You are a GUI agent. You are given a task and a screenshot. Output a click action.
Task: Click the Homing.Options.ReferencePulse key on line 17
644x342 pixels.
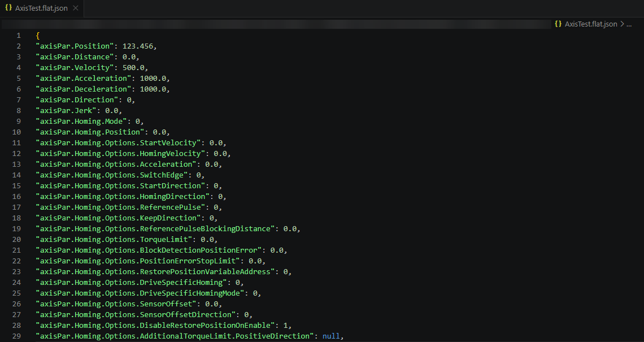coord(120,207)
